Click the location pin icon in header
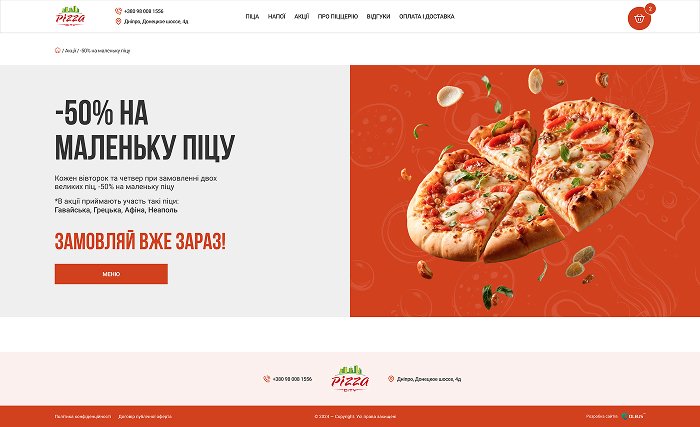The height and width of the screenshot is (427, 700). coord(118,21)
